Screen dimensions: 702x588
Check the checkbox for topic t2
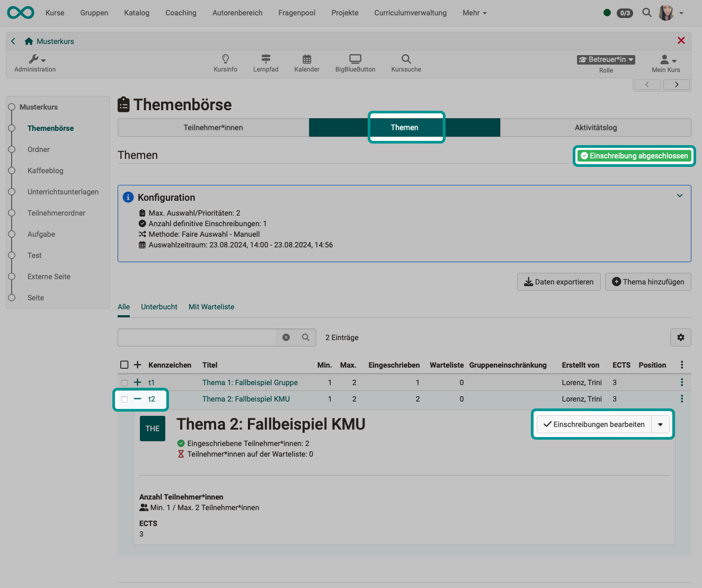tap(124, 399)
